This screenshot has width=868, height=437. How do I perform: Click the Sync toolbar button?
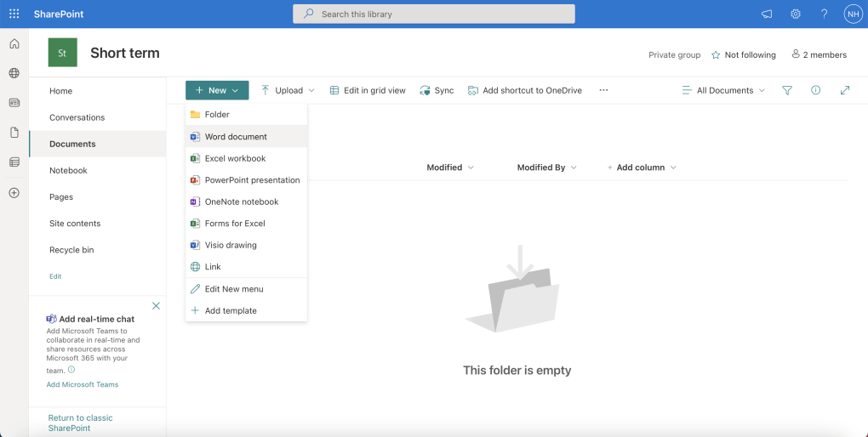point(437,90)
